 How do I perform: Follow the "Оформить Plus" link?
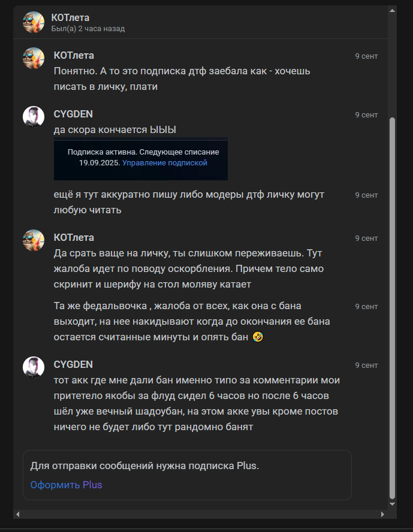67,485
